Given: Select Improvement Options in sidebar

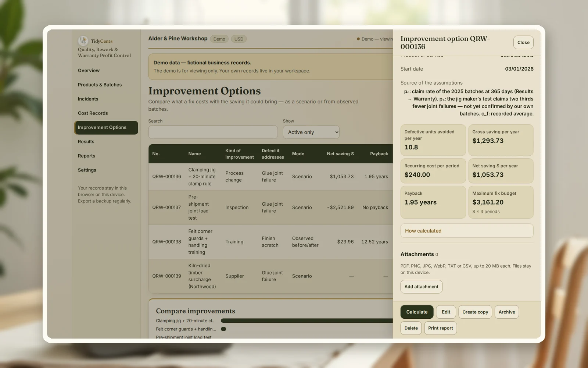Looking at the screenshot, I should pos(106,128).
